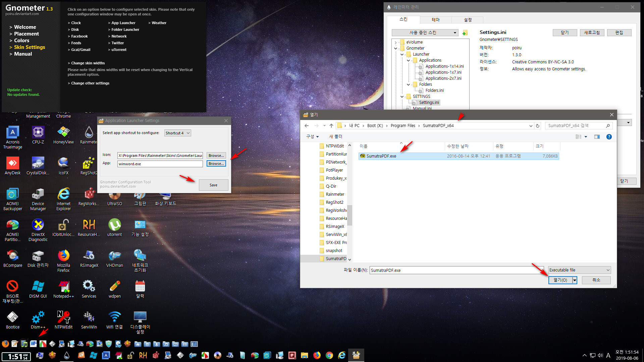Click the 새로고침 refresh button
Viewport: 644px width, 362px height.
592,33
